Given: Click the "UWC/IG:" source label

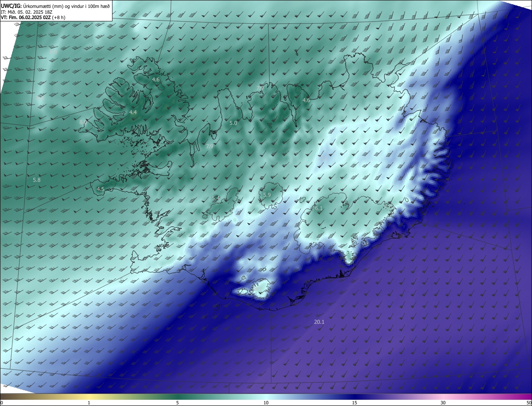Looking at the screenshot, I should coord(11,6).
